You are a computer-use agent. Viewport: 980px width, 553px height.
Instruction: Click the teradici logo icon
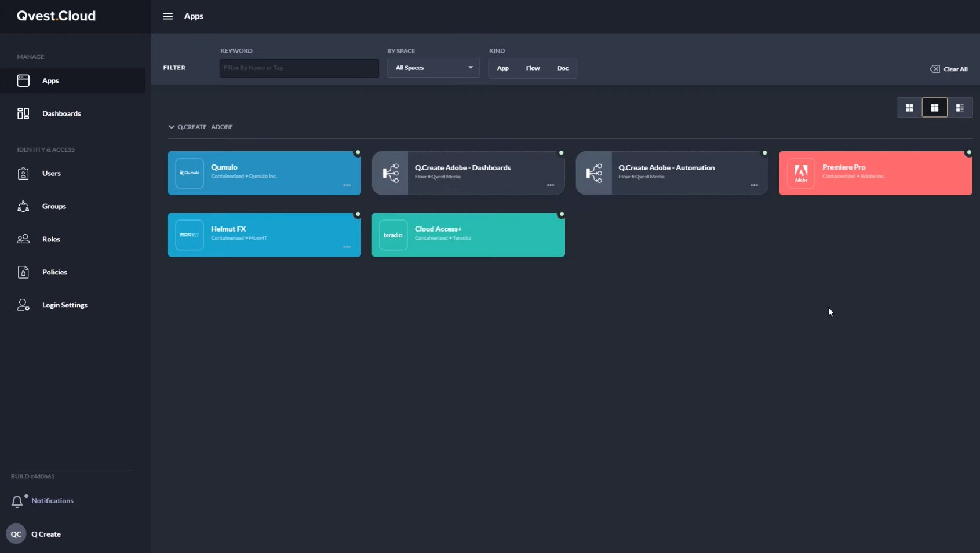tap(394, 235)
